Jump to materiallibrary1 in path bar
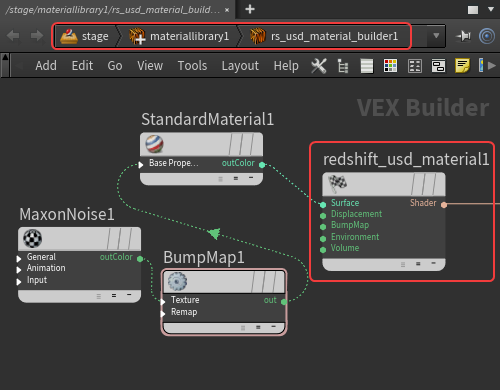The image size is (500, 390). click(179, 36)
